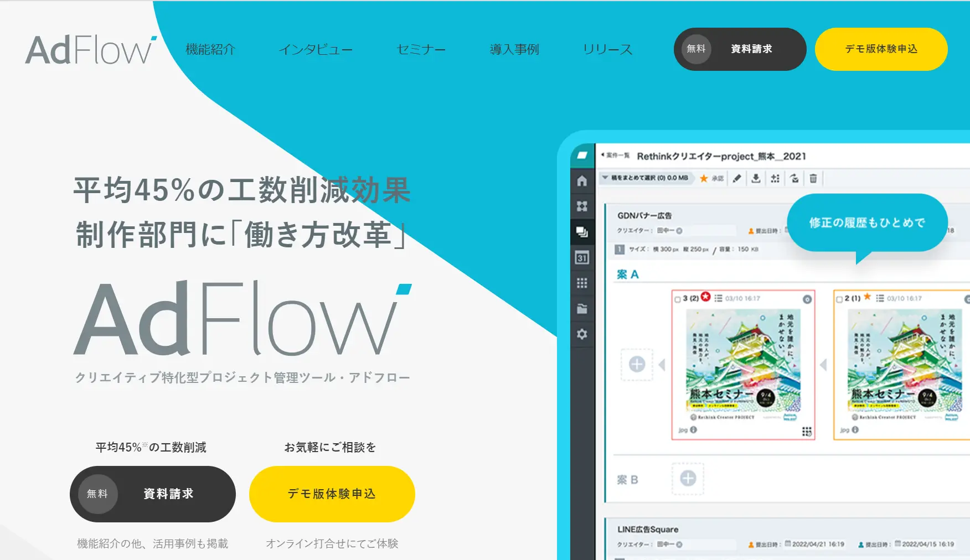
Task: Click the list icon on draft 2 (1)
Action: (880, 298)
